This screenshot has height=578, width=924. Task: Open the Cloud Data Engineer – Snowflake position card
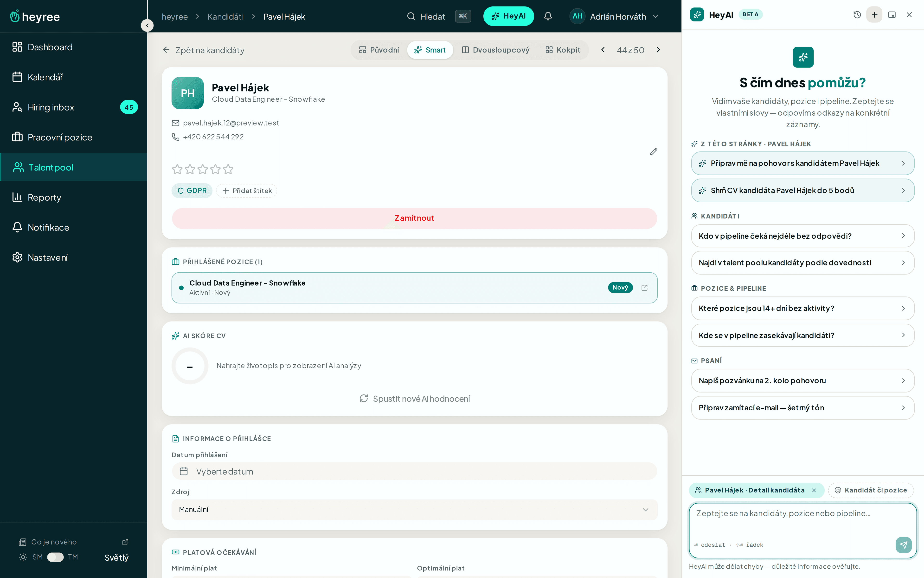414,288
